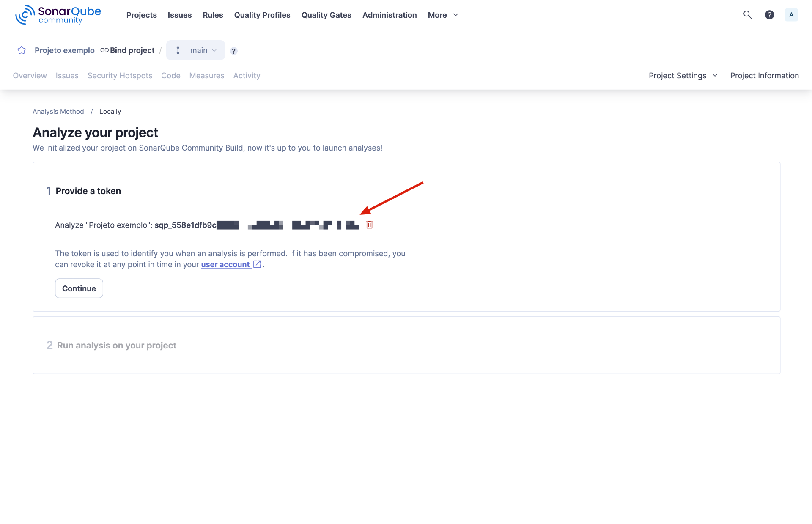Open Quality Profiles in top navigation
Viewport: 812px width, 524px height.
click(262, 15)
